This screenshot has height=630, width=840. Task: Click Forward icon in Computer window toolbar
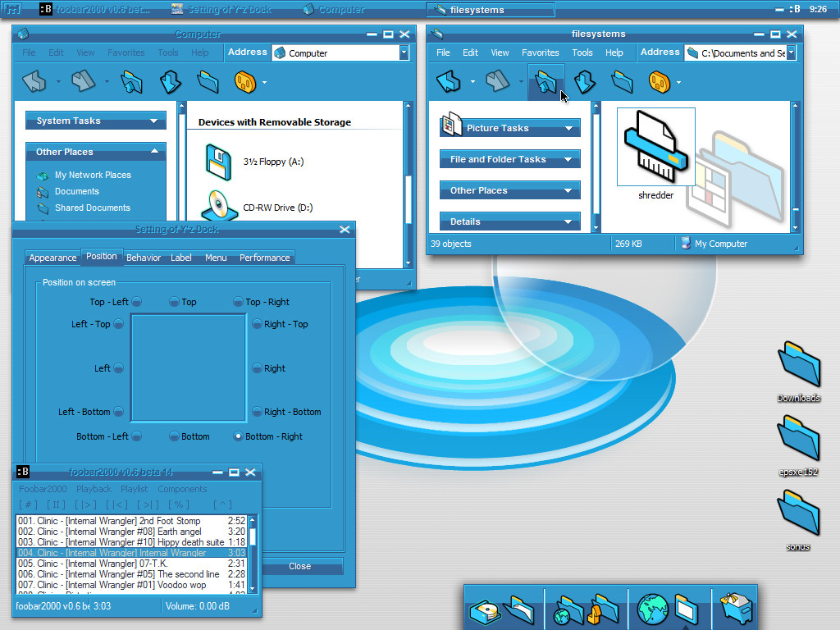point(84,82)
